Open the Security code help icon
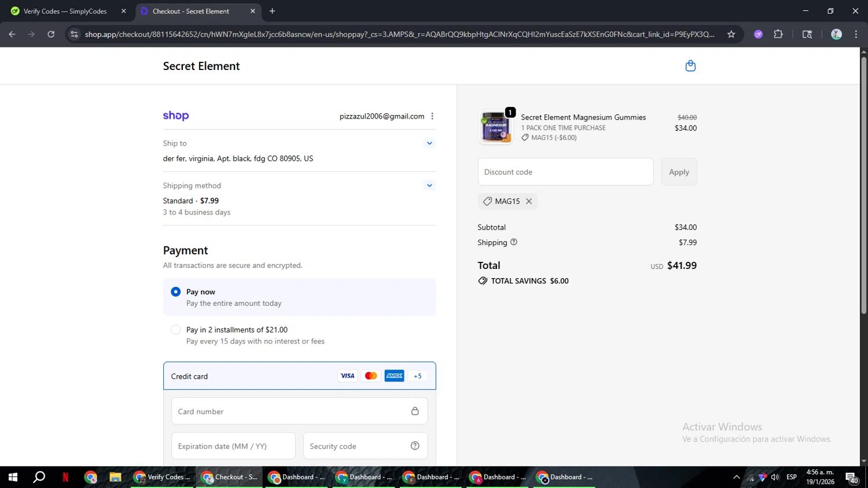Viewport: 868px width, 488px height. click(x=415, y=446)
